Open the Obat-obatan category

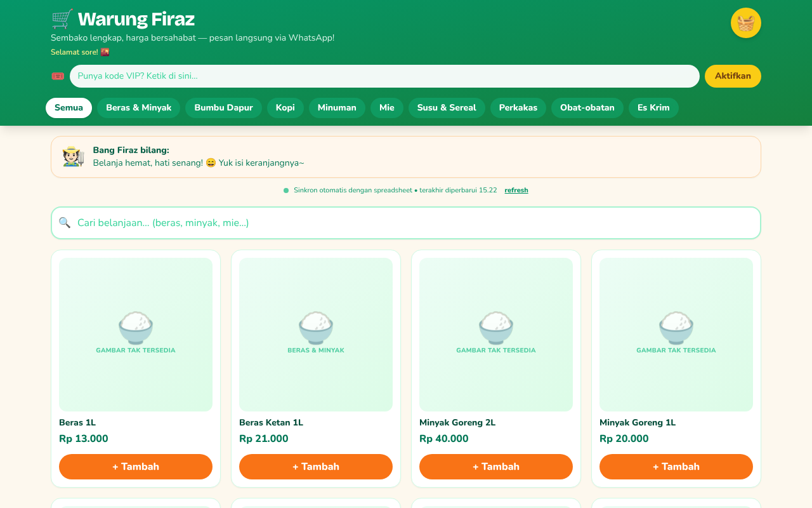[x=587, y=108]
